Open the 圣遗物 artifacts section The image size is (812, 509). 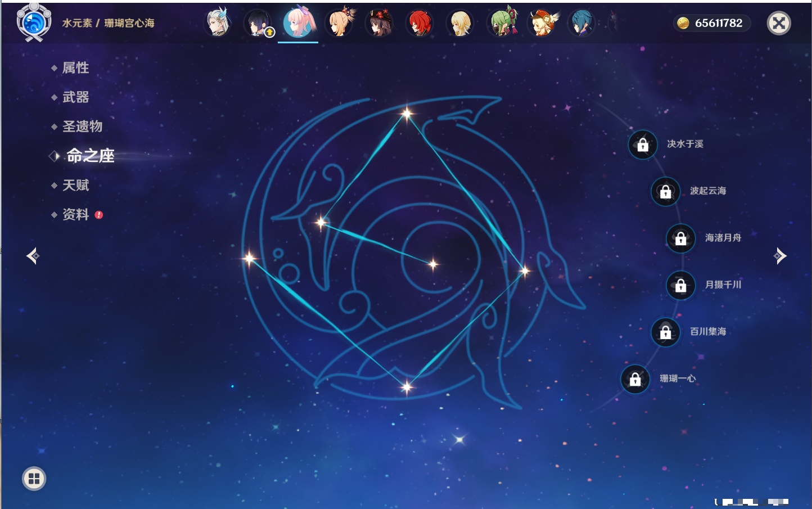[82, 127]
